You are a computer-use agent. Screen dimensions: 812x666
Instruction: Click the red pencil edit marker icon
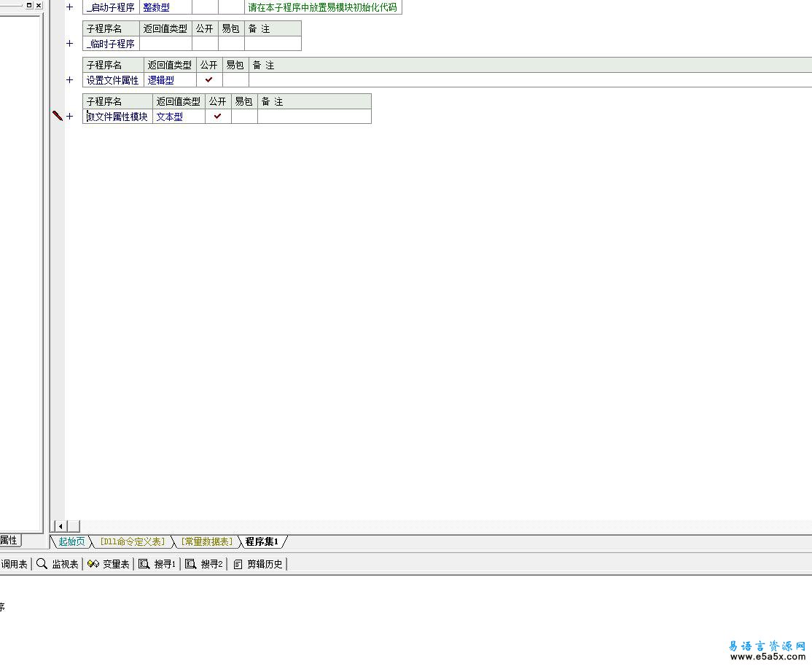coord(58,116)
